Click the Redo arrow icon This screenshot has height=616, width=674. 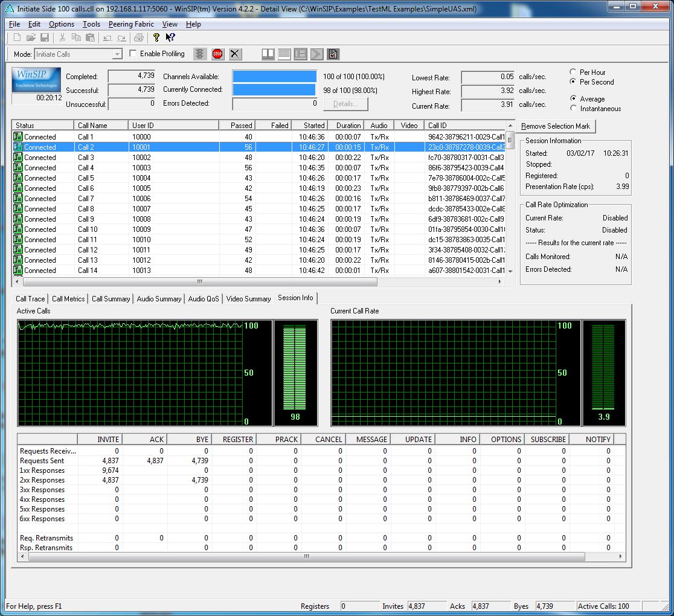121,38
